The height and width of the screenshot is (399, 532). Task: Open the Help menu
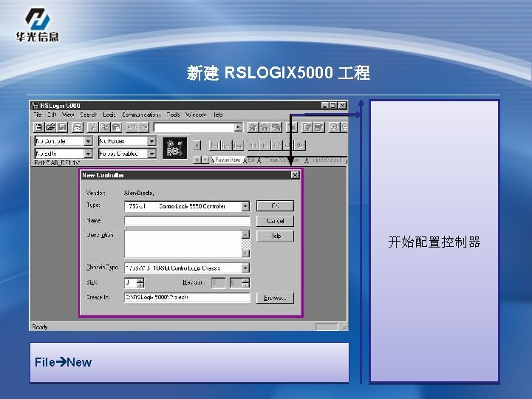[217, 115]
